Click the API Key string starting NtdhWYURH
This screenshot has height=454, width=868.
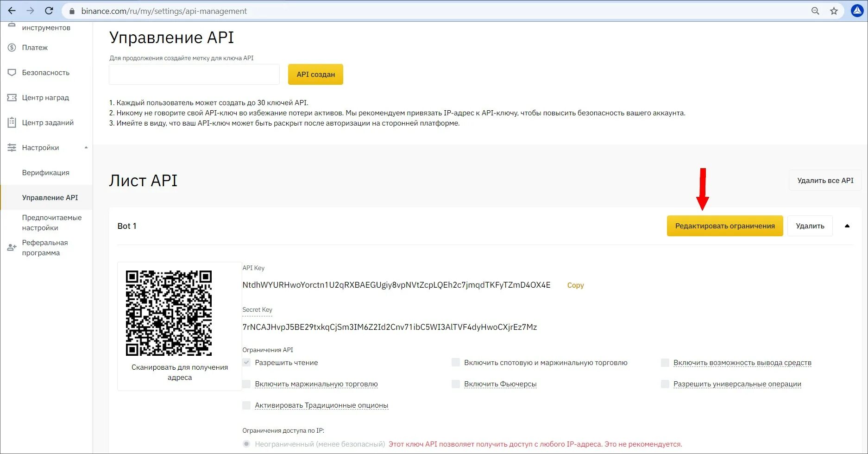click(396, 285)
